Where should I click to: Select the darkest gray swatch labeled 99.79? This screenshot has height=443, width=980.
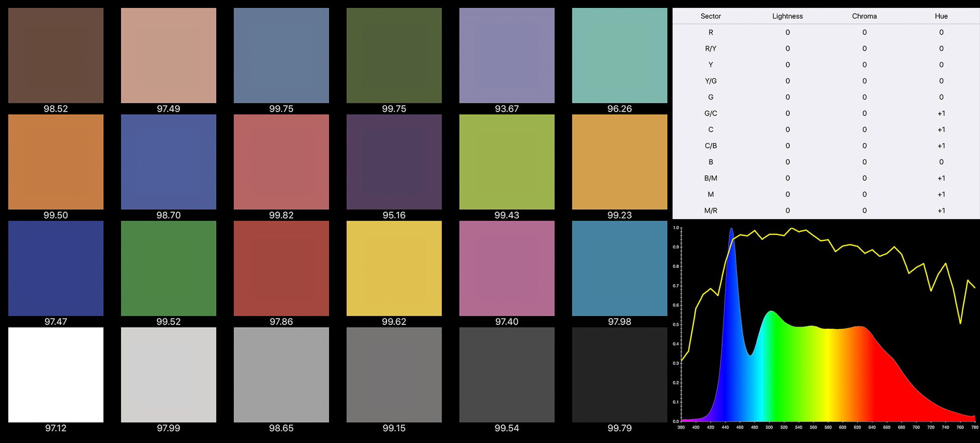pyautogui.click(x=619, y=375)
